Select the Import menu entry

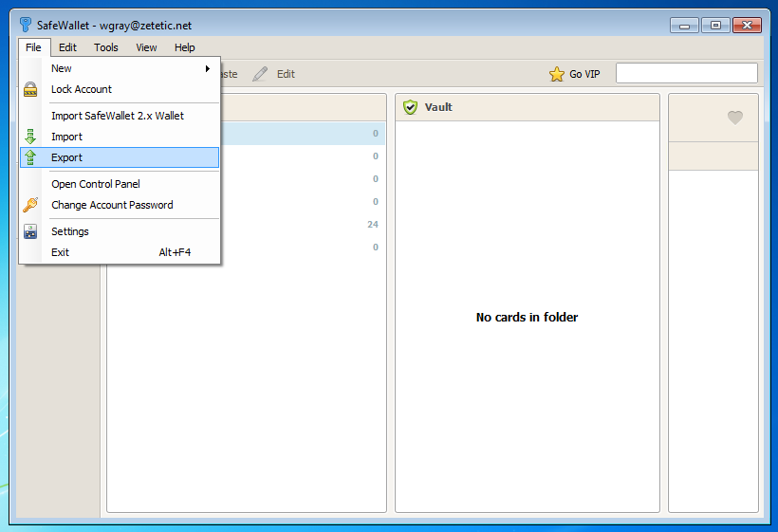tap(120, 137)
